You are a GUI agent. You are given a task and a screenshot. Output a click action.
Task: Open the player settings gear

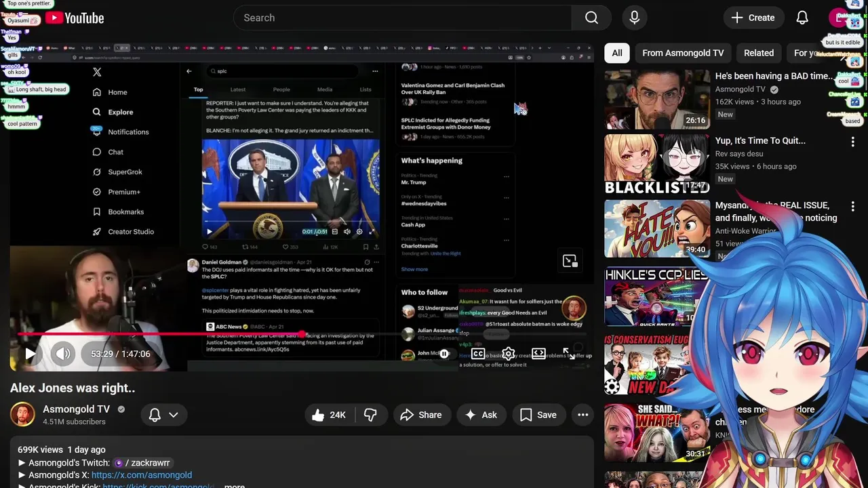tap(508, 354)
